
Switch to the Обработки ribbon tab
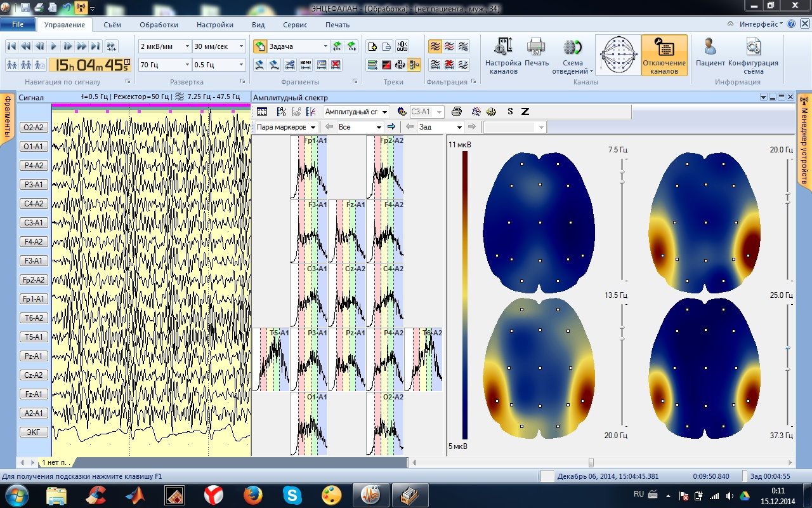click(159, 25)
